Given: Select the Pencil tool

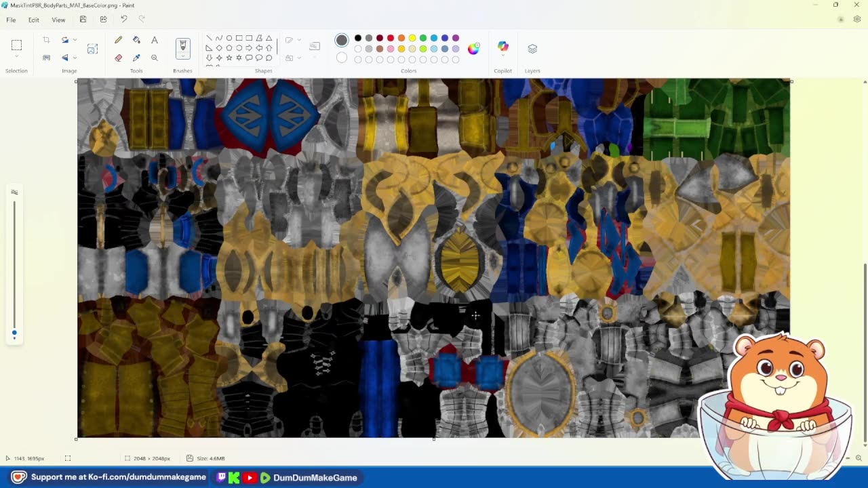Looking at the screenshot, I should click(x=119, y=40).
